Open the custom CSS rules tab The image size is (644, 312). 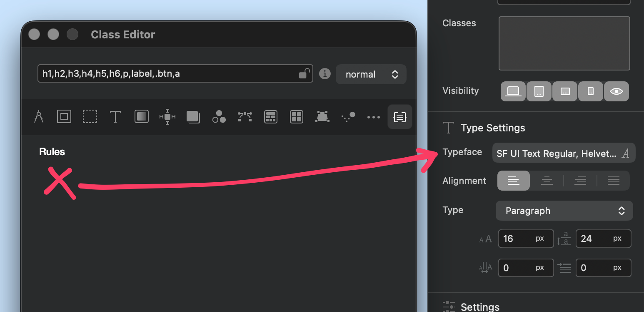399,117
